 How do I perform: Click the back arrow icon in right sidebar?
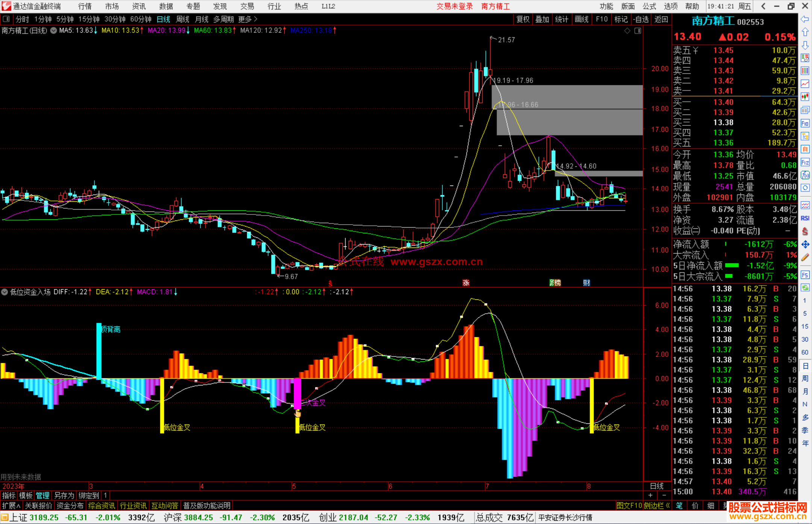point(805,19)
